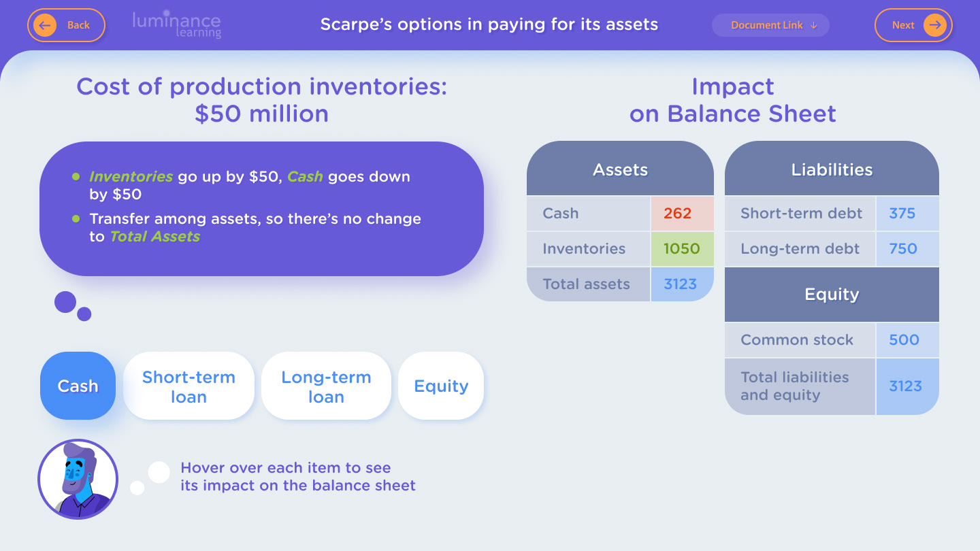Open the Document Link dropdown

(770, 25)
